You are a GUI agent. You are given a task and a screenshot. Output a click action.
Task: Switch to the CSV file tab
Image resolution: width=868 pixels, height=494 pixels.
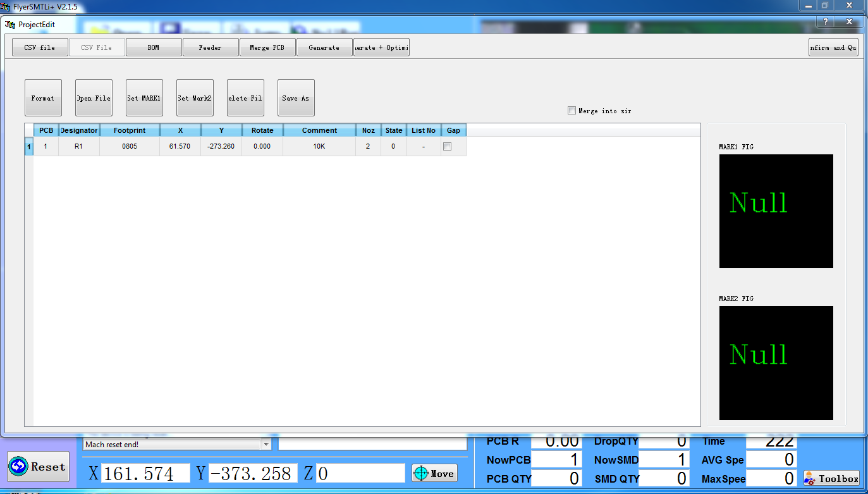pos(40,47)
